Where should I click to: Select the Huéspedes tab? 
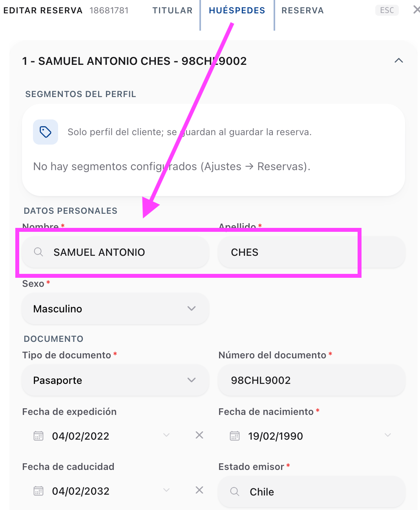coord(237,11)
